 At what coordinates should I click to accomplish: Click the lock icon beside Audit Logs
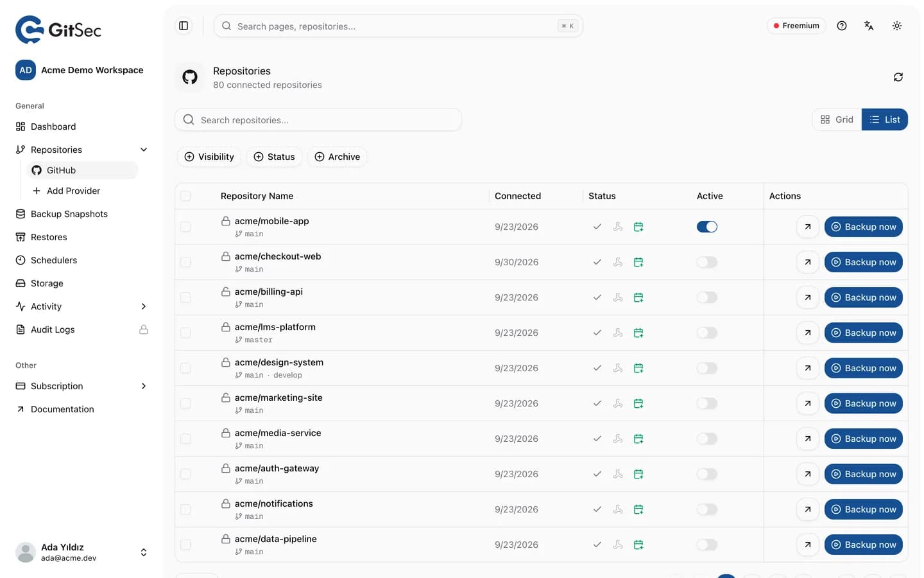coord(144,329)
